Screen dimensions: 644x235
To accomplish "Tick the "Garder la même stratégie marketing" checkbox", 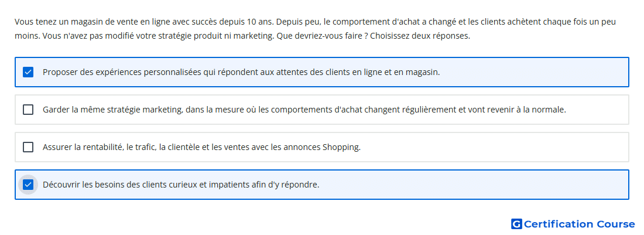I will pos(28,110).
